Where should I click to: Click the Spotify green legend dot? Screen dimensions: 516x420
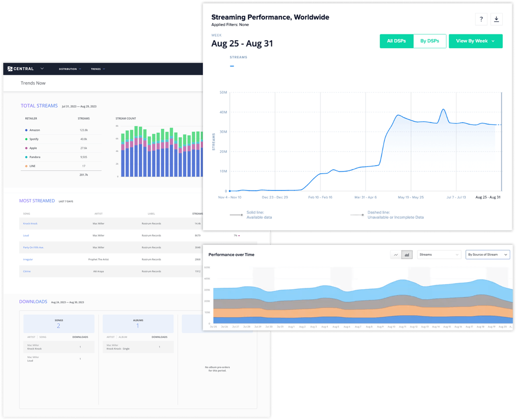[26, 139]
